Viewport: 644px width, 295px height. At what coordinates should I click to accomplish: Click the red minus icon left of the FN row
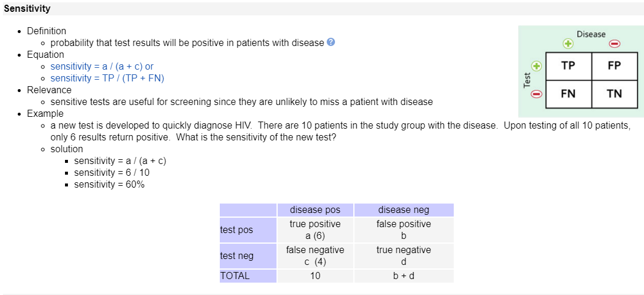[x=537, y=94]
